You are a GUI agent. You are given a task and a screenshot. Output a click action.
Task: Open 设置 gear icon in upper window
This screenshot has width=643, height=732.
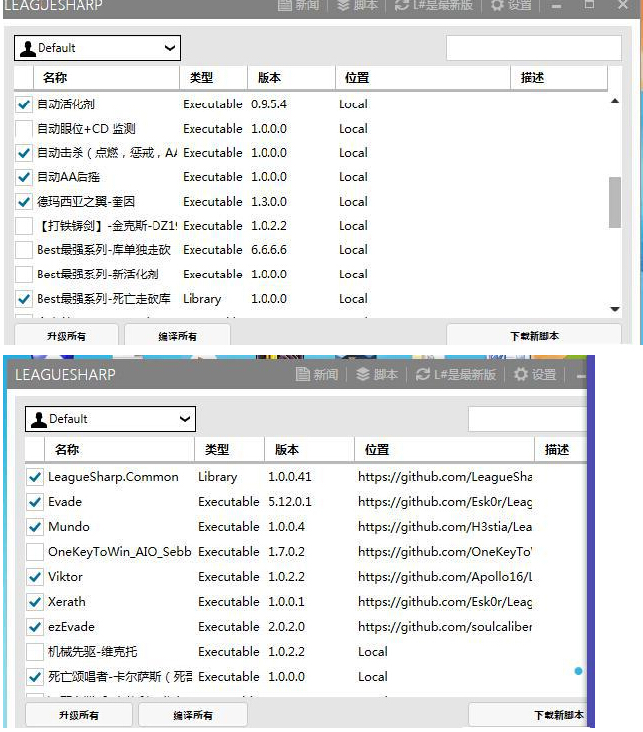(x=497, y=6)
